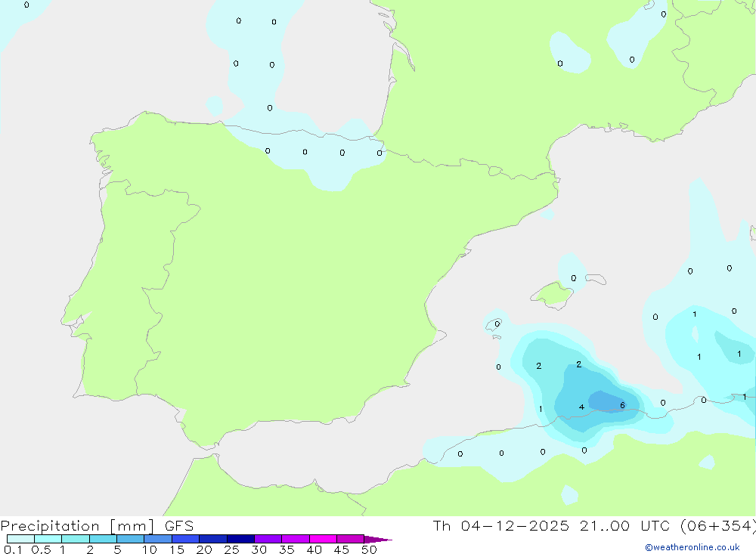The width and height of the screenshot is (756, 554).
Task: Click the '50' legend scale label
Action: (x=369, y=549)
